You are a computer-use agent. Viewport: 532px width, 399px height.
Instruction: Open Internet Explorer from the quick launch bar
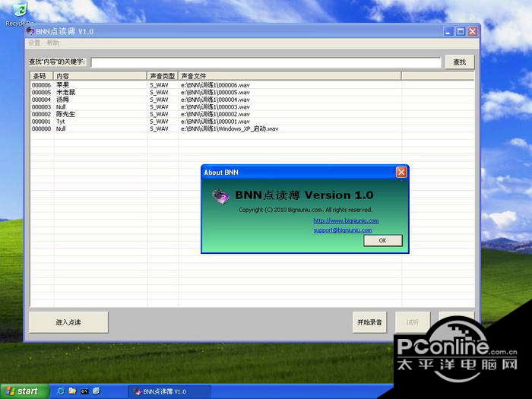61,391
